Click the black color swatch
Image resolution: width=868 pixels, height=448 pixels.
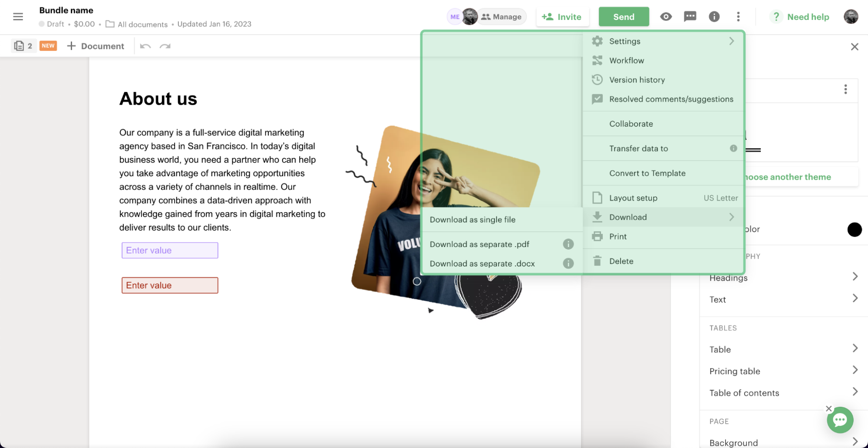pos(854,229)
